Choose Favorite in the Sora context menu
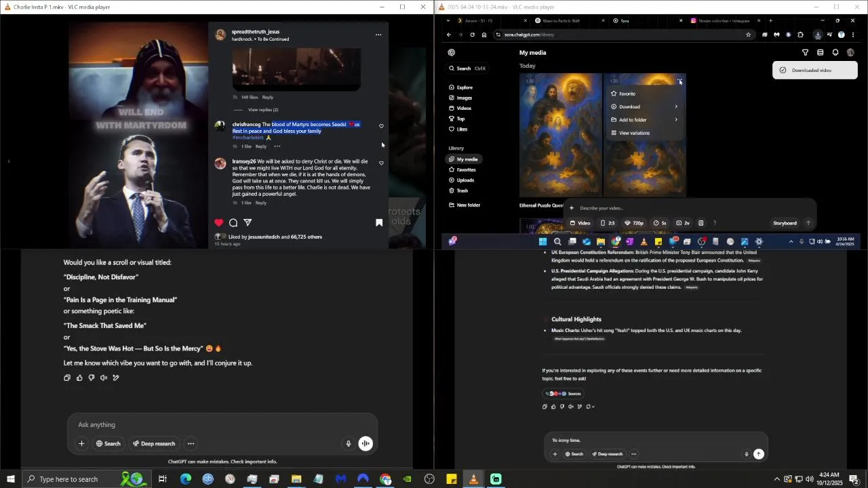The image size is (868, 488). 644,94
